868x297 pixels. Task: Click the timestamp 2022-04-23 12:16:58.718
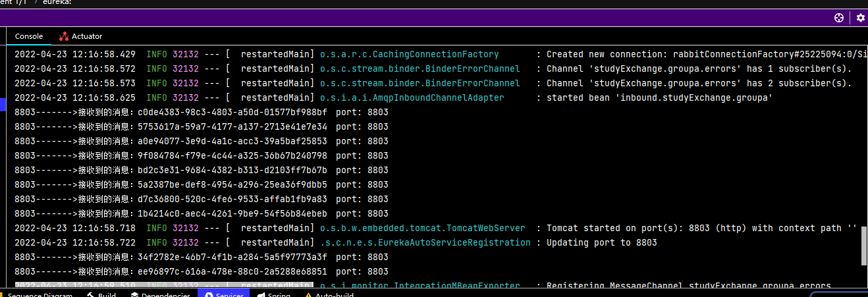click(75, 229)
